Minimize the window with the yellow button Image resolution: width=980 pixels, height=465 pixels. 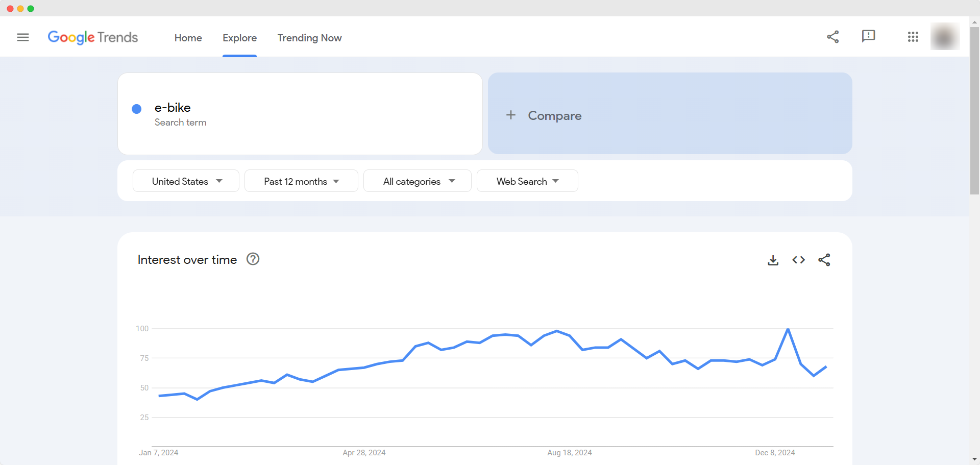pyautogui.click(x=20, y=9)
